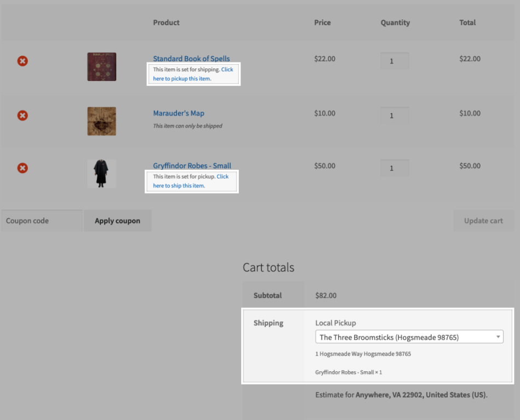Remove Gryffindor Robes - Small from cart
Viewport: 520px width, 420px height.
(22, 168)
